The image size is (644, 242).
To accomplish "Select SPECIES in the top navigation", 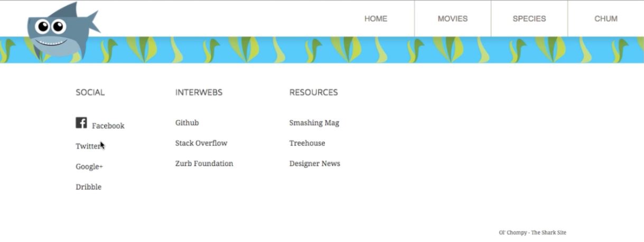I will (529, 18).
